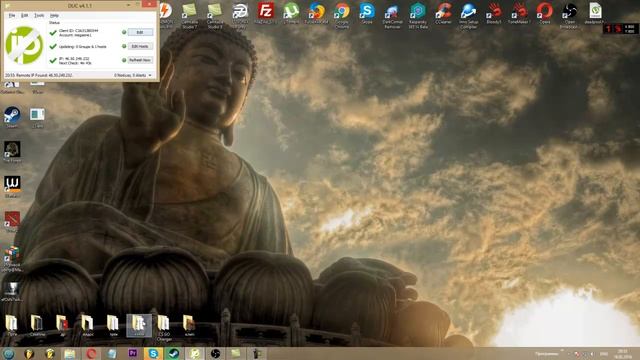This screenshot has height=360, width=640.
Task: Open the Edit menu in DUC window
Action: click(x=24, y=15)
